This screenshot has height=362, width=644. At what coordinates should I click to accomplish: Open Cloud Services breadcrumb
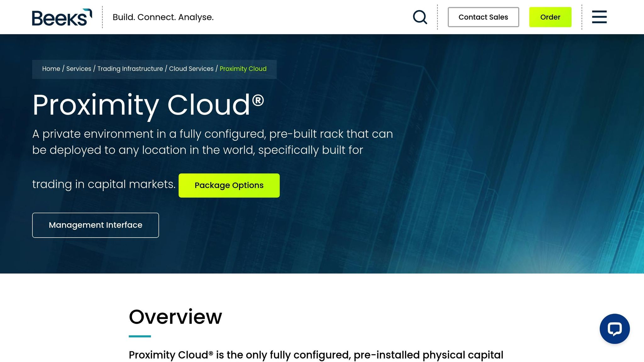point(191,69)
